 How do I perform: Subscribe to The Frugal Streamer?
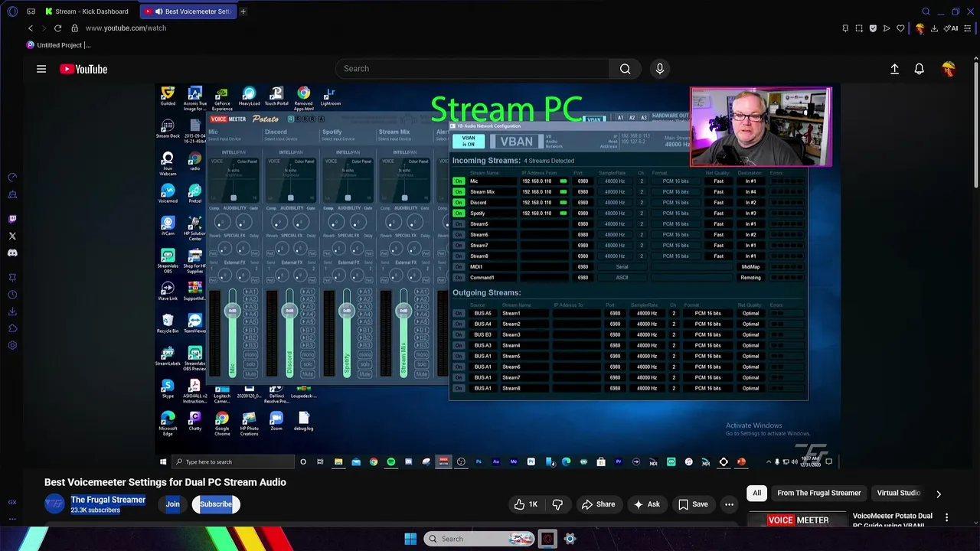[x=216, y=504]
